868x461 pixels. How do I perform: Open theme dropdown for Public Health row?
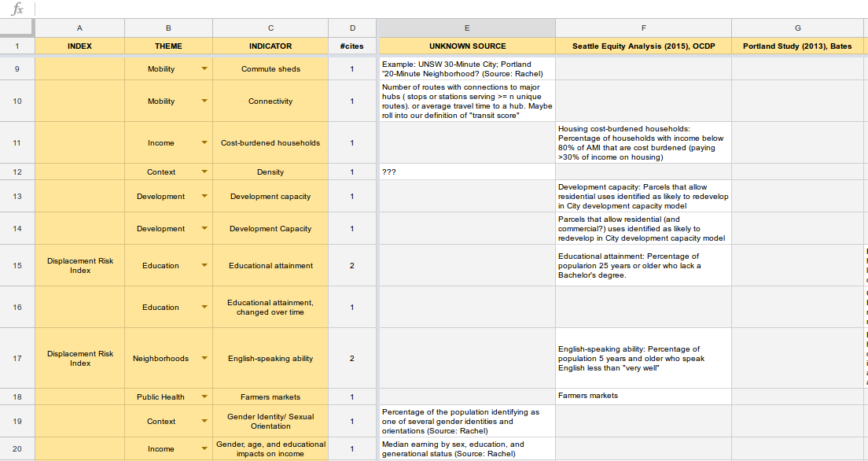(204, 396)
